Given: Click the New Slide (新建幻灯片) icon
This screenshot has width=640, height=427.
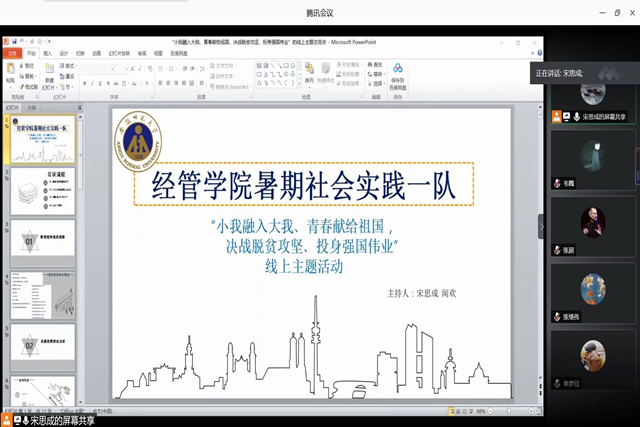Looking at the screenshot, I should (x=49, y=69).
